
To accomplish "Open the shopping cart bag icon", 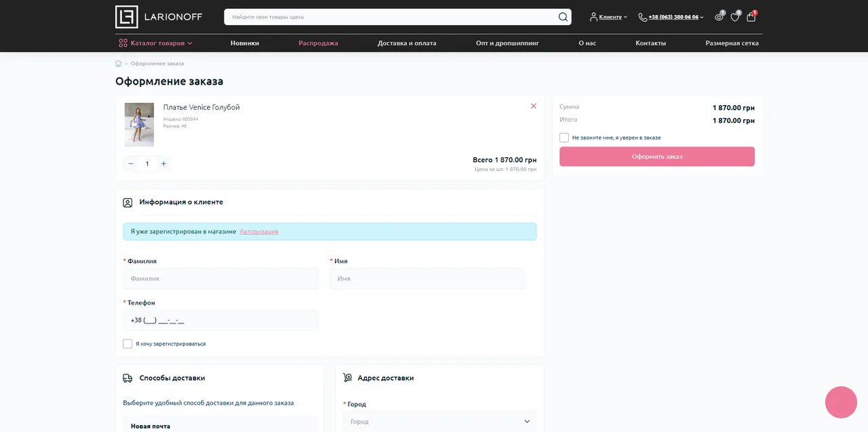I will [751, 17].
